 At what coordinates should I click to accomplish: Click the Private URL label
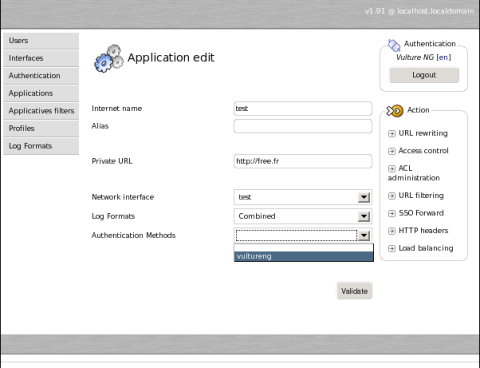click(112, 161)
